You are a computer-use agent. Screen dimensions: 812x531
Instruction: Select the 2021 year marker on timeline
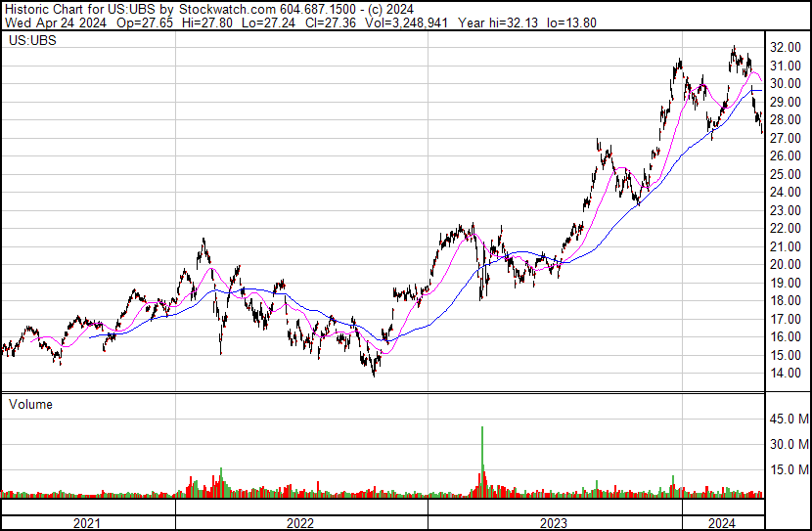[88, 523]
